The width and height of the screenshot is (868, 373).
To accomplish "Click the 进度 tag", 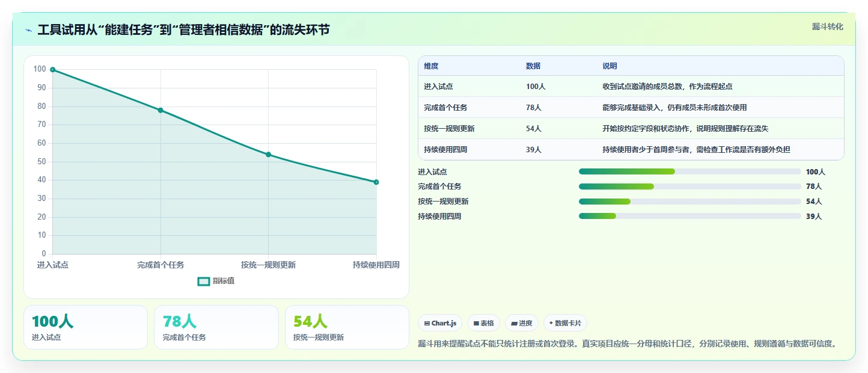I will 522,323.
